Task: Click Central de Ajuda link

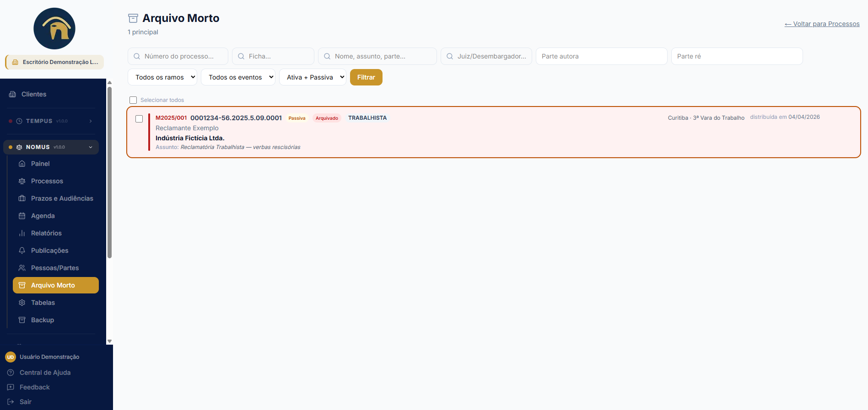Action: click(x=45, y=373)
